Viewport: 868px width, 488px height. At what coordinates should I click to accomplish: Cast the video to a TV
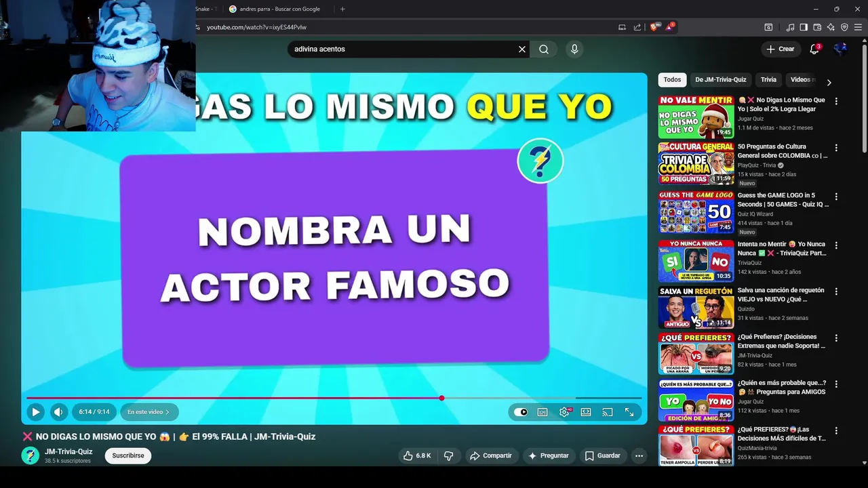pyautogui.click(x=608, y=412)
